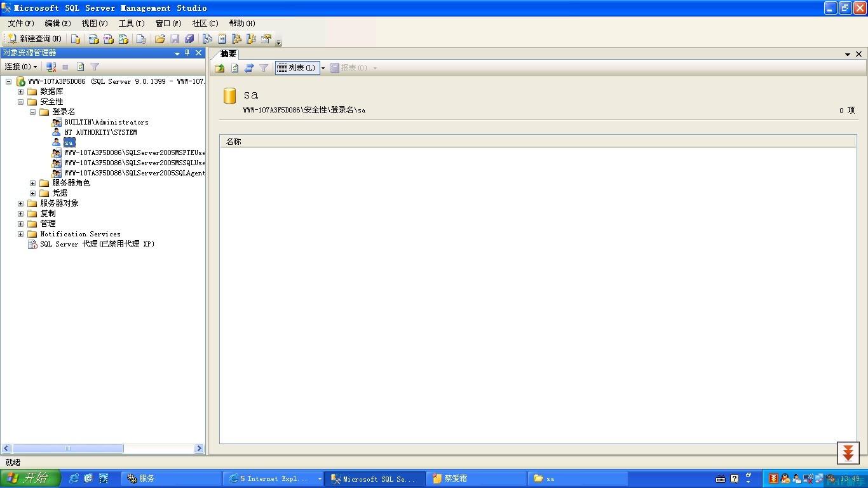The width and height of the screenshot is (868, 488).
Task: Open the main toolbar options arrow
Action: tap(278, 42)
